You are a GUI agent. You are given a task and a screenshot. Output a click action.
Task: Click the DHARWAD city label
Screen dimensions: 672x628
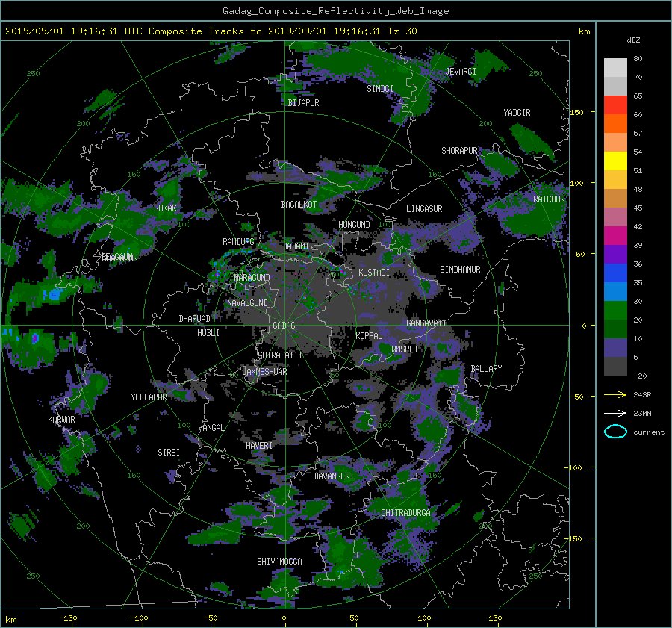pos(194,319)
